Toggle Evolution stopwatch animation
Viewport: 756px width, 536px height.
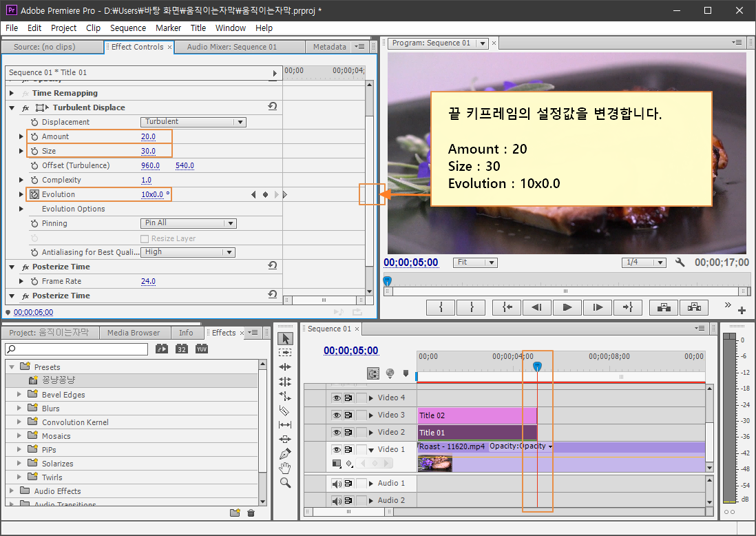coord(34,194)
